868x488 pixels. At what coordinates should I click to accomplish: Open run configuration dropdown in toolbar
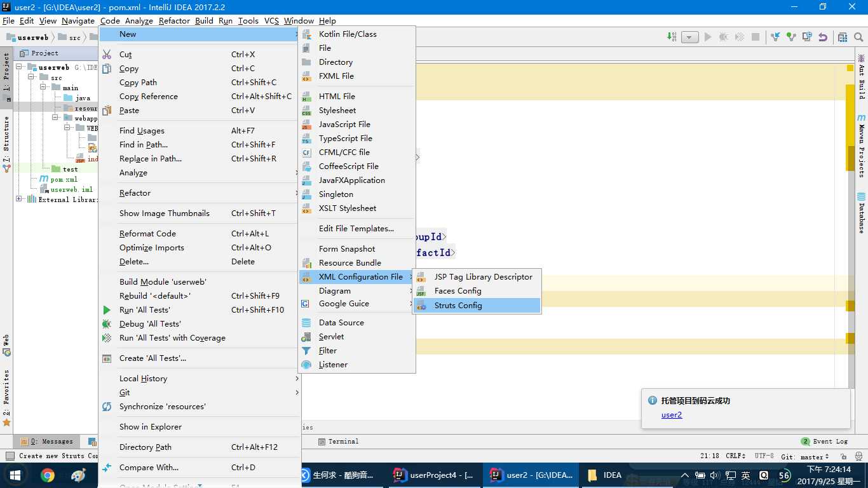[x=690, y=37]
